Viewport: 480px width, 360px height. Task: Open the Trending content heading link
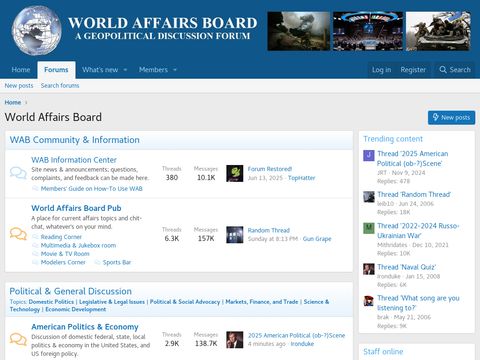[393, 139]
